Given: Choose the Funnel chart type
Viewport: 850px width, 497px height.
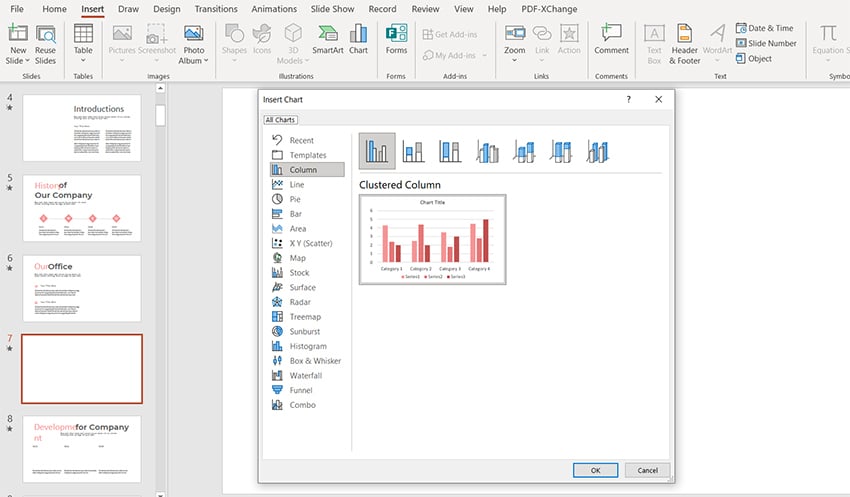Looking at the screenshot, I should pos(301,390).
